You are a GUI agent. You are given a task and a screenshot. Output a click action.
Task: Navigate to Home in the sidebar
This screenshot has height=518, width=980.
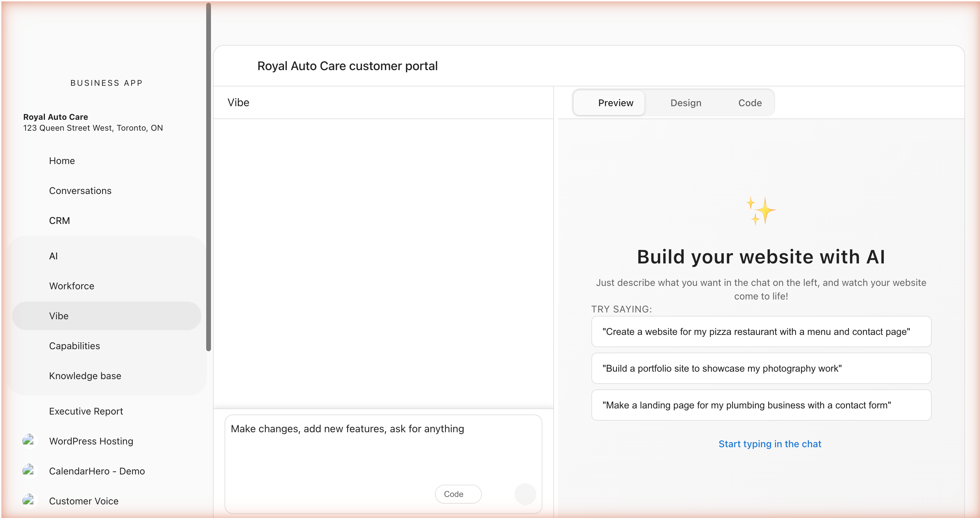(x=62, y=161)
